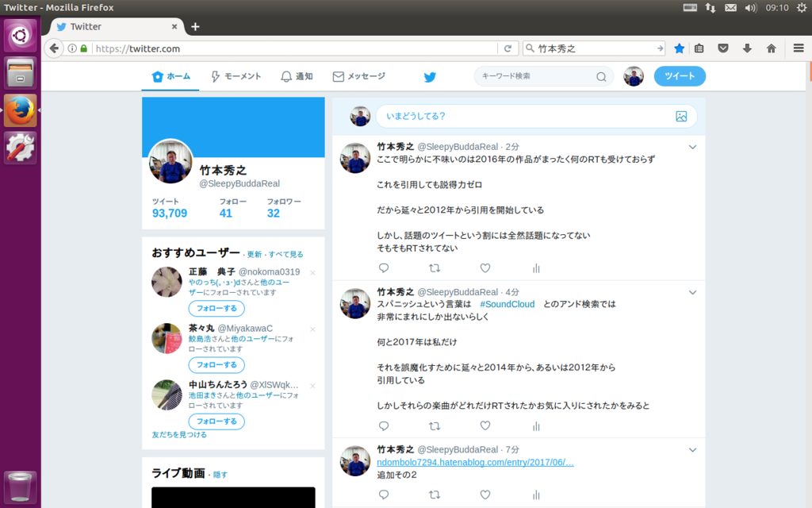812x508 pixels.
Task: Focus the いまどうしてる? compose field
Action: tap(537, 116)
